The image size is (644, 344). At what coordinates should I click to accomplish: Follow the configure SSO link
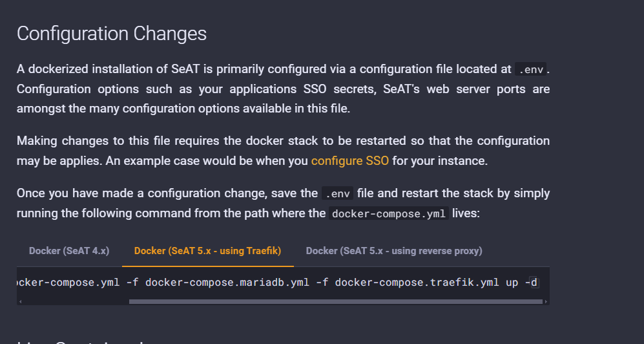click(350, 161)
